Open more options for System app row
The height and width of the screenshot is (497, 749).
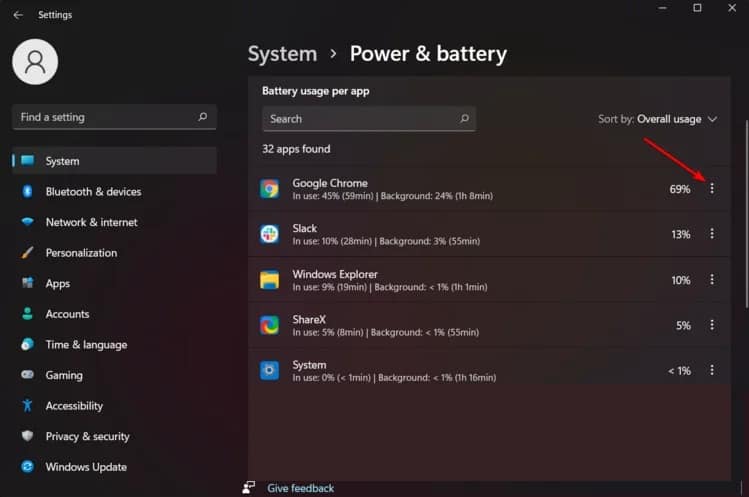tap(712, 370)
